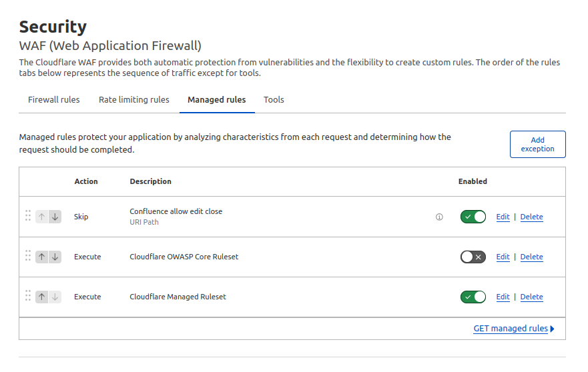588x372 pixels.
Task: Delete the Confluence allow edit close rule
Action: click(x=531, y=217)
